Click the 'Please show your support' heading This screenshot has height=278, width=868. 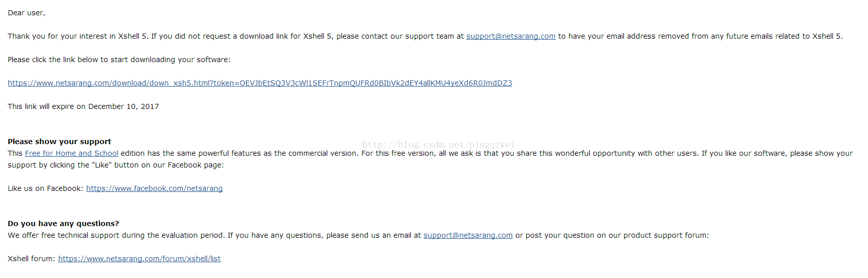coord(59,142)
